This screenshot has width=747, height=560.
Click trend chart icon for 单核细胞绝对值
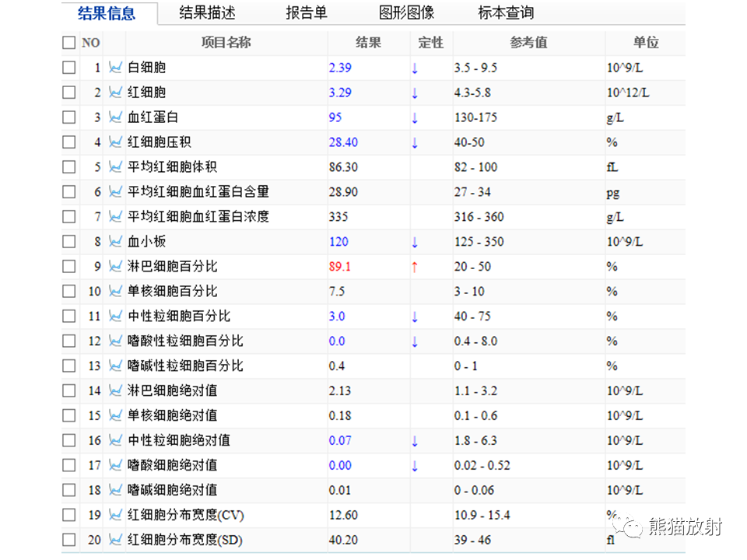click(115, 415)
